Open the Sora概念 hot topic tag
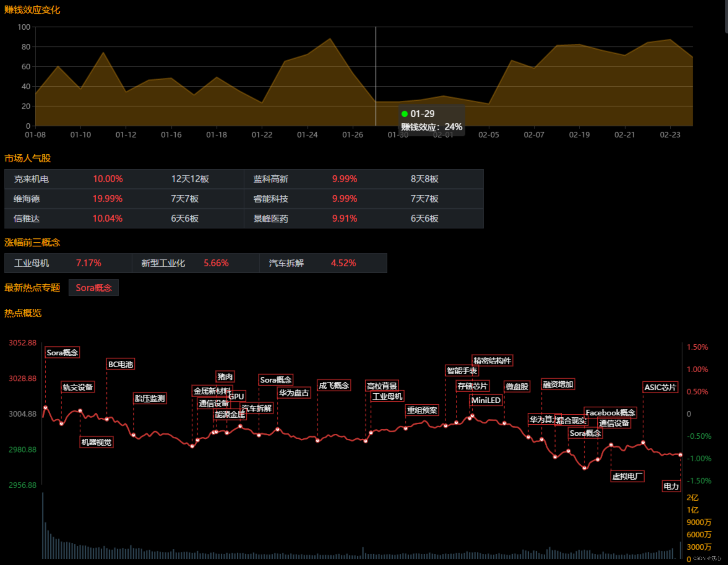Screen dimensions: 728x565 pos(94,288)
